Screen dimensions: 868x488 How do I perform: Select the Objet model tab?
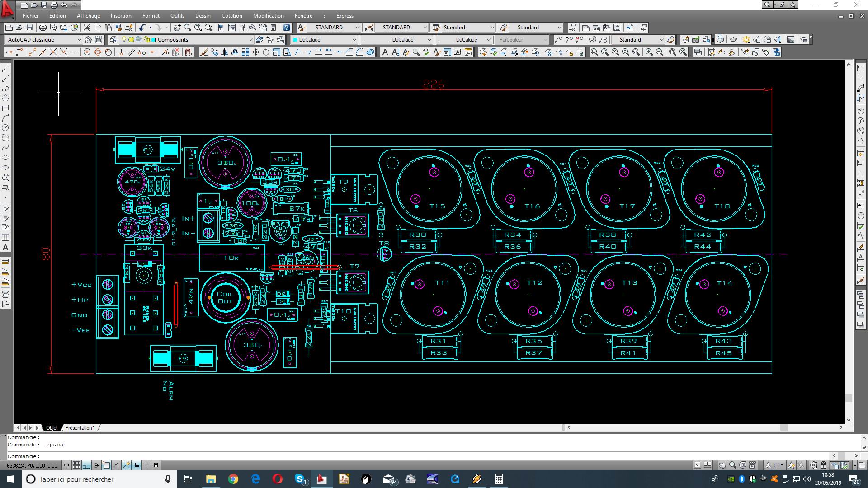[x=52, y=427]
